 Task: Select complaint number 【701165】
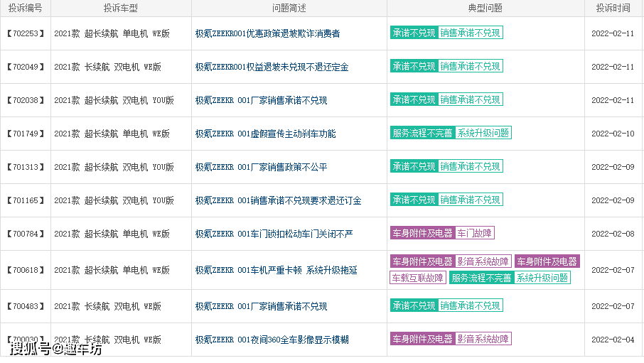tap(26, 200)
